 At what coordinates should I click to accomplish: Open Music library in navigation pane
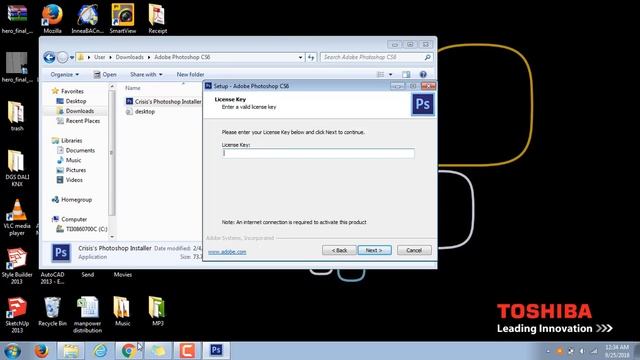69,160
